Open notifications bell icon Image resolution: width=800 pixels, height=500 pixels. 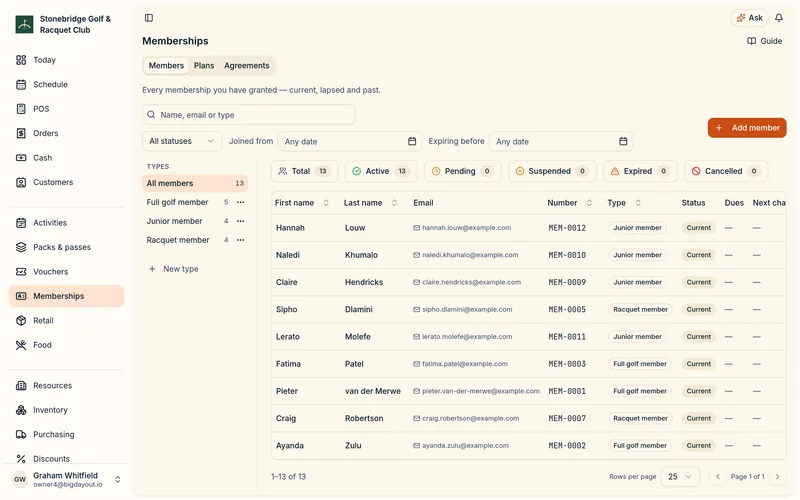coord(779,18)
